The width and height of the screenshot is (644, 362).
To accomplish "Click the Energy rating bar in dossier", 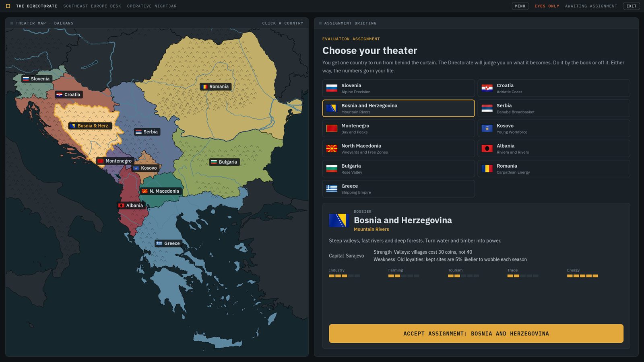I will [x=582, y=276].
